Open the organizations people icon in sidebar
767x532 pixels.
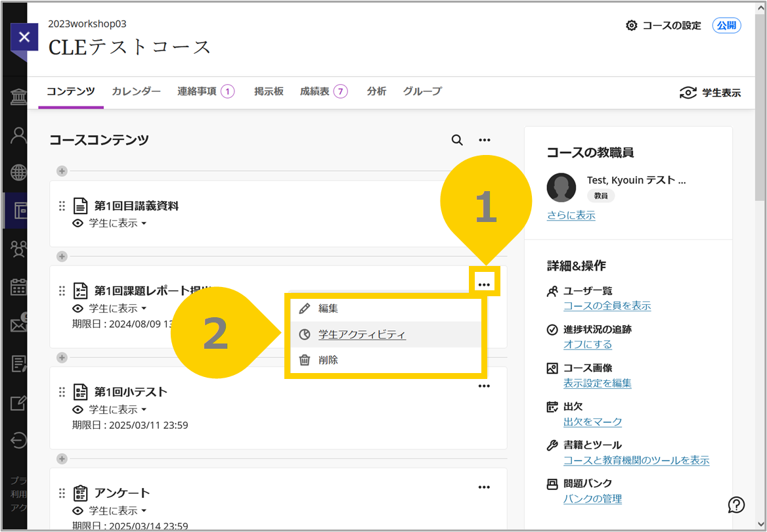18,249
